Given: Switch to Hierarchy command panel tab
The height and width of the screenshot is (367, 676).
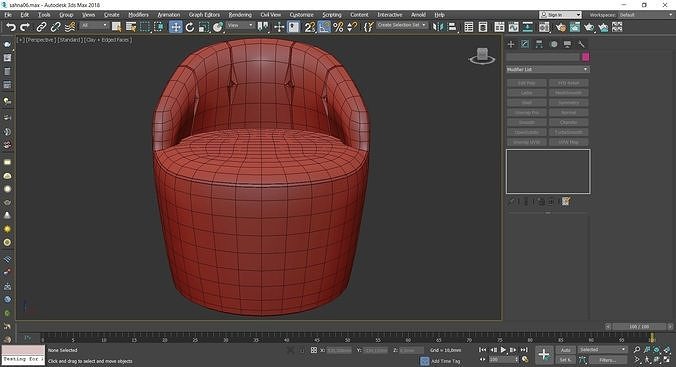Looking at the screenshot, I should 539,44.
